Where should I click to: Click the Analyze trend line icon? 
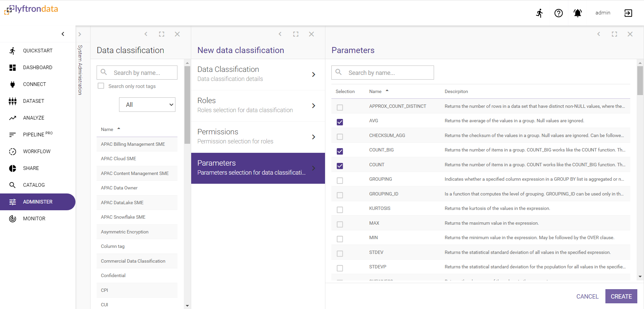point(12,118)
